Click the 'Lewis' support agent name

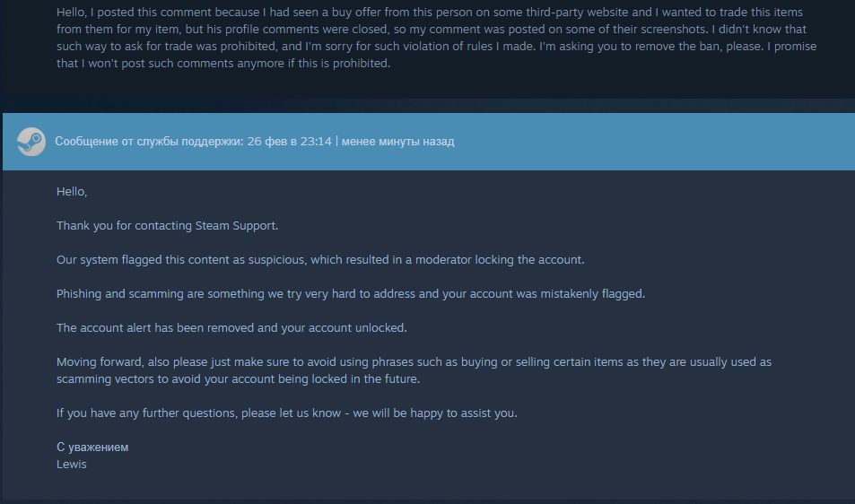click(72, 465)
